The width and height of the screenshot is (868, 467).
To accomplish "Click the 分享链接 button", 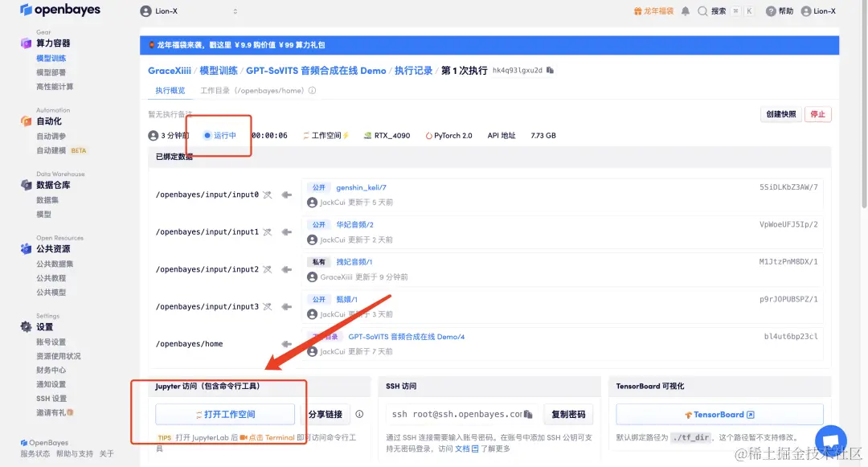I will 325,415.
